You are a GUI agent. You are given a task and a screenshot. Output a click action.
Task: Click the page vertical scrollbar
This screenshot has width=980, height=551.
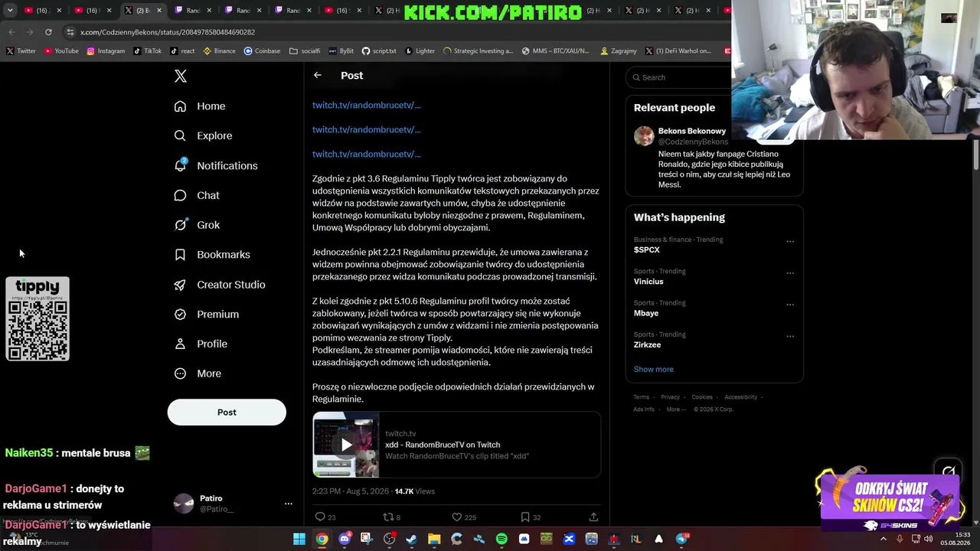click(976, 155)
